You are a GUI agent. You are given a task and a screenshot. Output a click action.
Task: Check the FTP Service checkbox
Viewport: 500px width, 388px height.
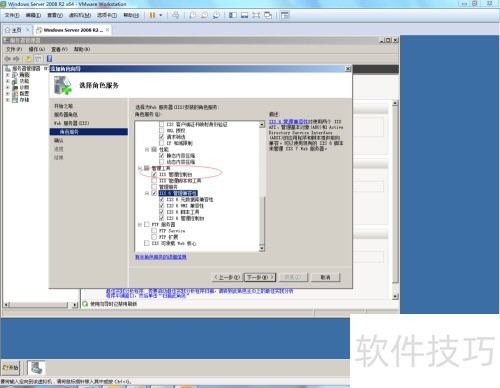(154, 231)
